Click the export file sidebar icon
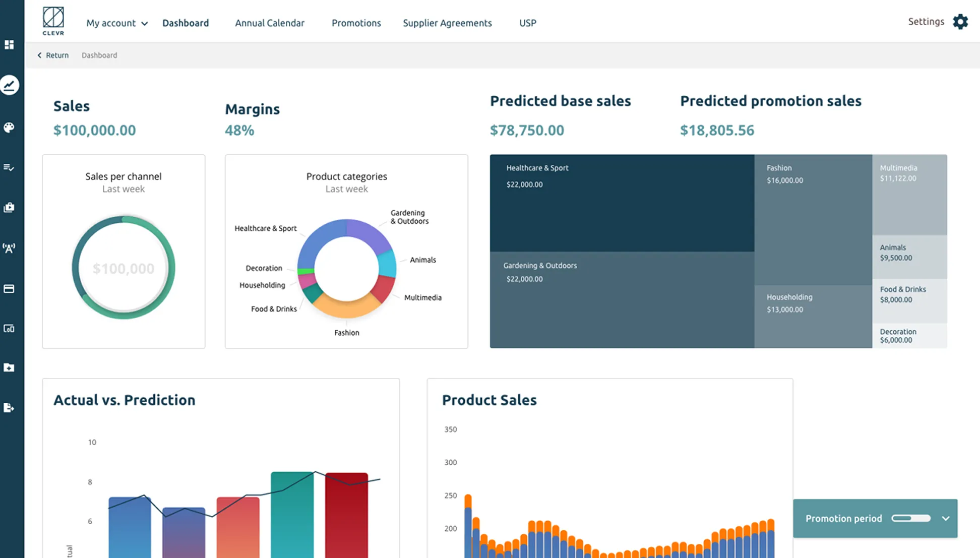Screen dimensions: 980x558 point(9,408)
